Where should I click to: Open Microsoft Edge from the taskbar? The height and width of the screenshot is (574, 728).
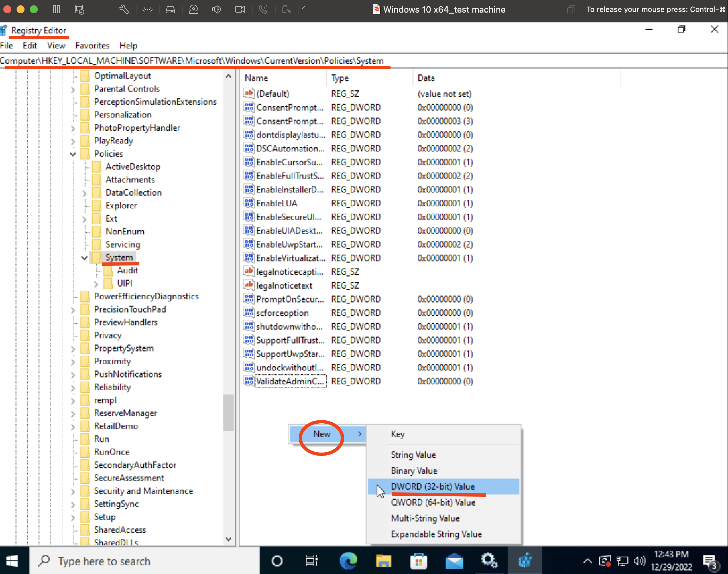click(x=348, y=560)
